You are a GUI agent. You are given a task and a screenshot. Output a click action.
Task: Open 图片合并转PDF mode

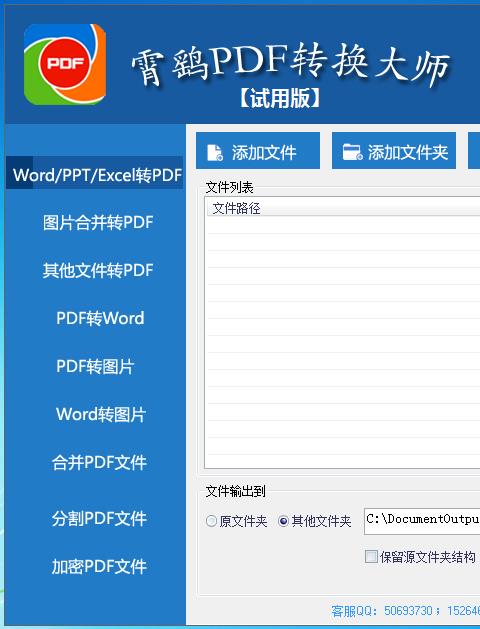coord(98,222)
